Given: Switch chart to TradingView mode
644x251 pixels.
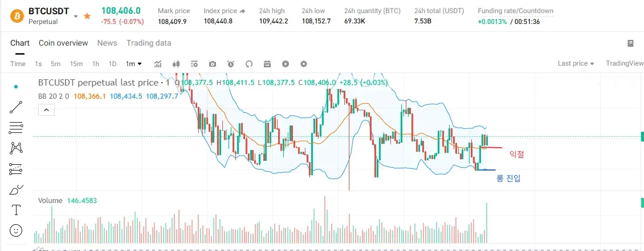Looking at the screenshot, I should (x=625, y=63).
